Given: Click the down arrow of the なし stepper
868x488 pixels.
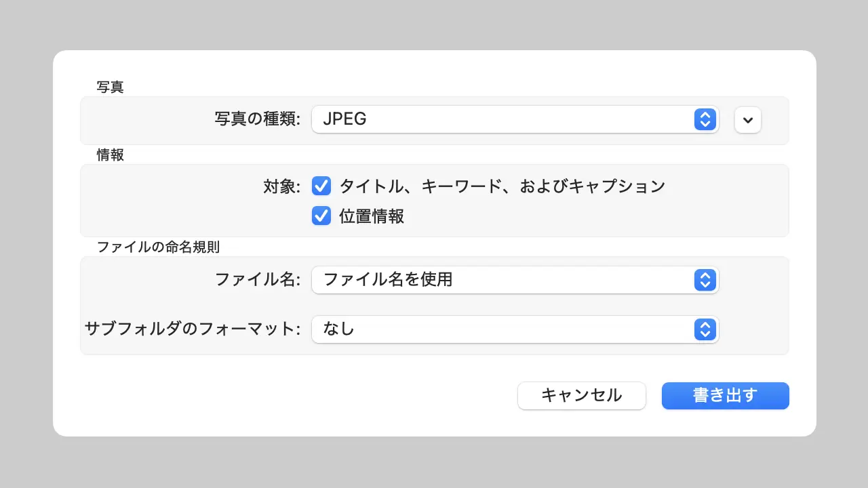Looking at the screenshot, I should 705,333.
